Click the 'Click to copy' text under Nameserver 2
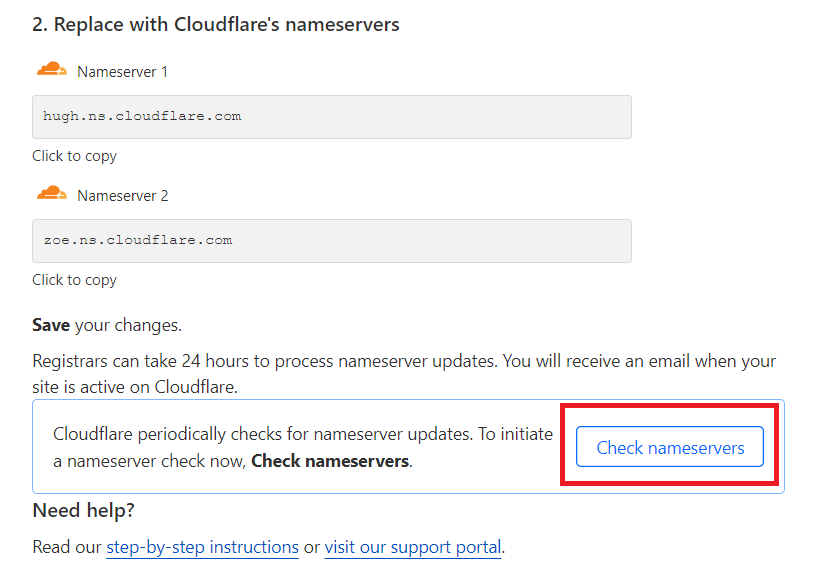Viewport: 823px width, 582px height. click(74, 280)
